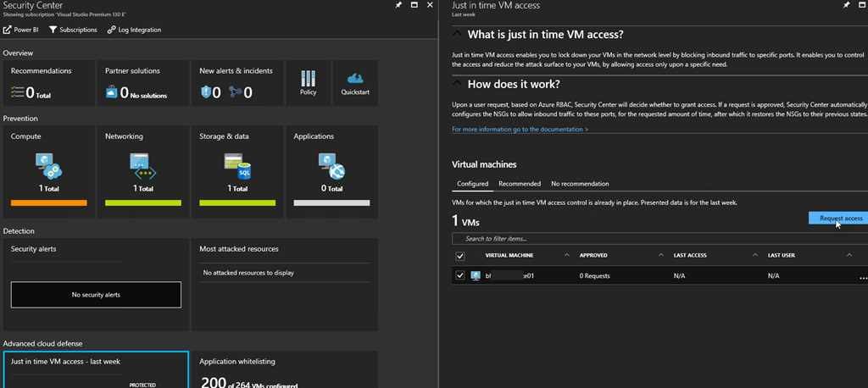Collapse the 'How does it work?' section
Viewport: 868px width, 388px height.
coord(458,84)
